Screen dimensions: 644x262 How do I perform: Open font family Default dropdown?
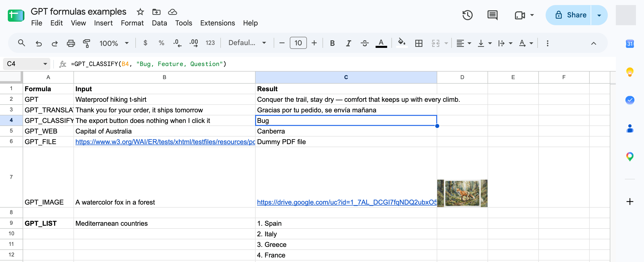click(x=247, y=43)
